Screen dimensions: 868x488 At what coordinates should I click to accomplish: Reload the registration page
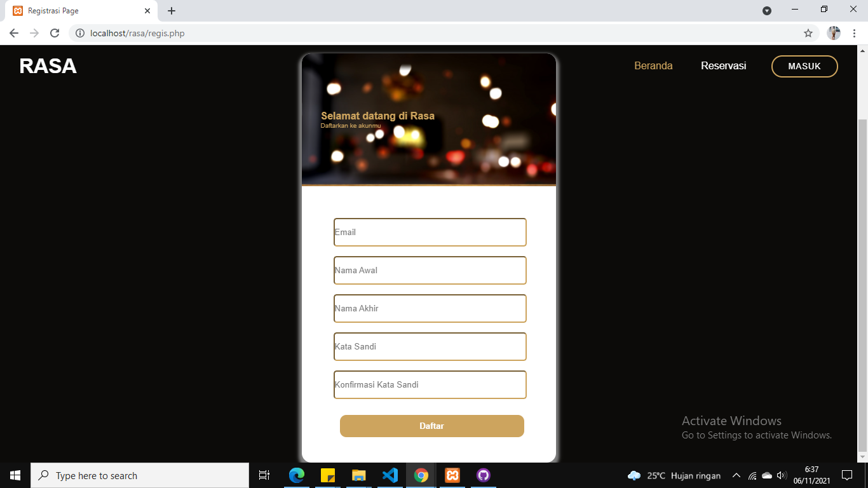pos(55,33)
